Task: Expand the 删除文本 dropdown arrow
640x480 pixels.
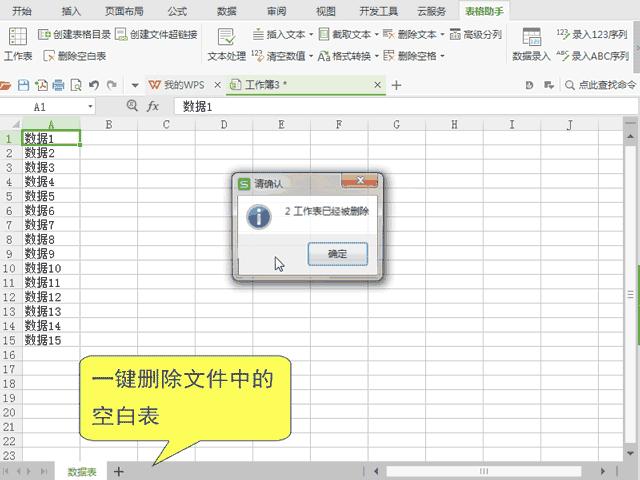Action: [442, 34]
